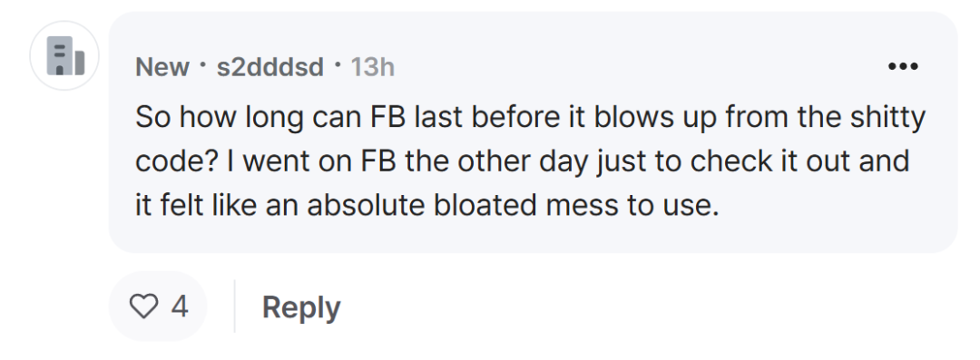Click the 'New' company label
980x360 pixels.
coord(162,67)
